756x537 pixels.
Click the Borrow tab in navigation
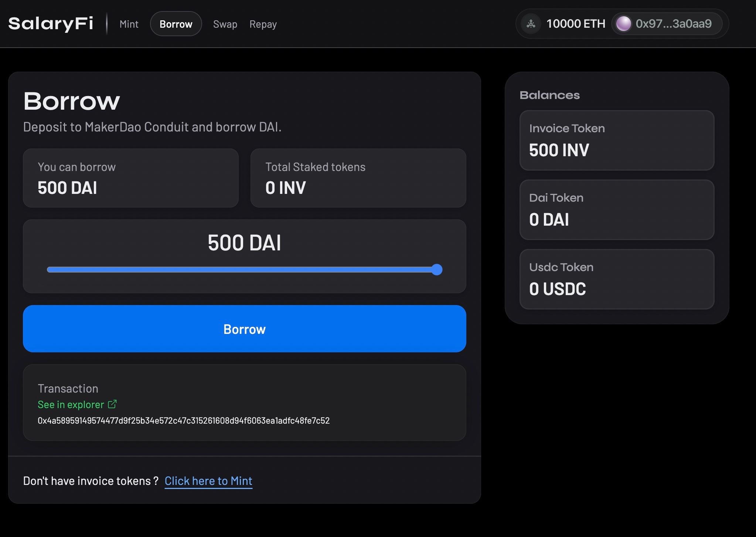[x=176, y=23]
